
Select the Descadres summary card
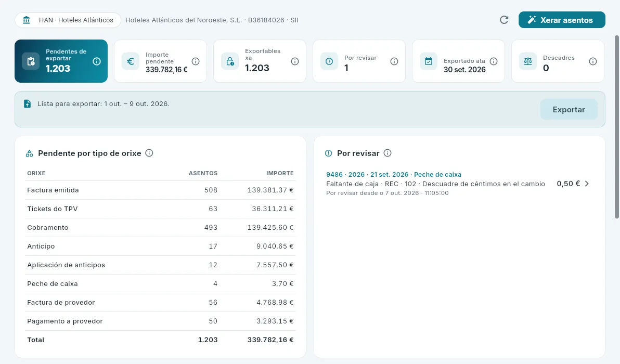pos(558,61)
